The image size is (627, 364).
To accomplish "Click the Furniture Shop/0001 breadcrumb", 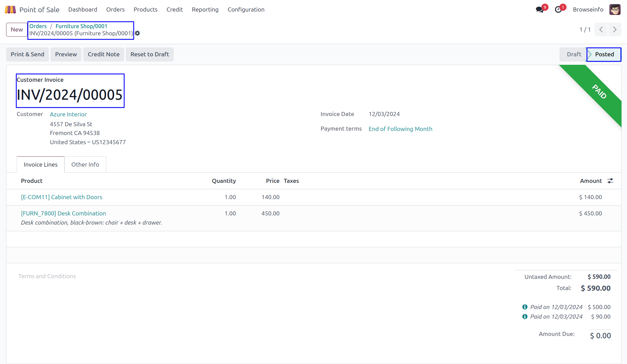I will (x=81, y=26).
